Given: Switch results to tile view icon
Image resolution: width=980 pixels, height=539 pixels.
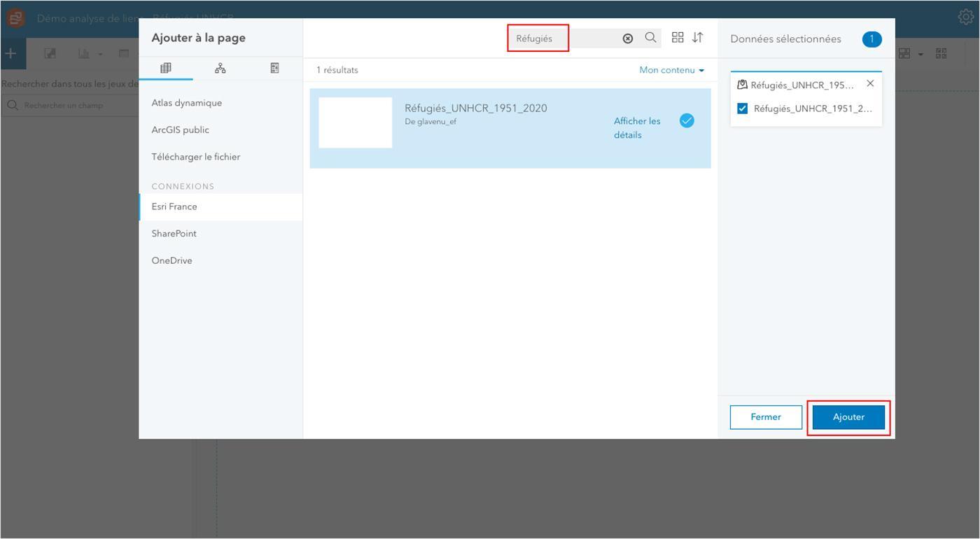Looking at the screenshot, I should click(678, 38).
